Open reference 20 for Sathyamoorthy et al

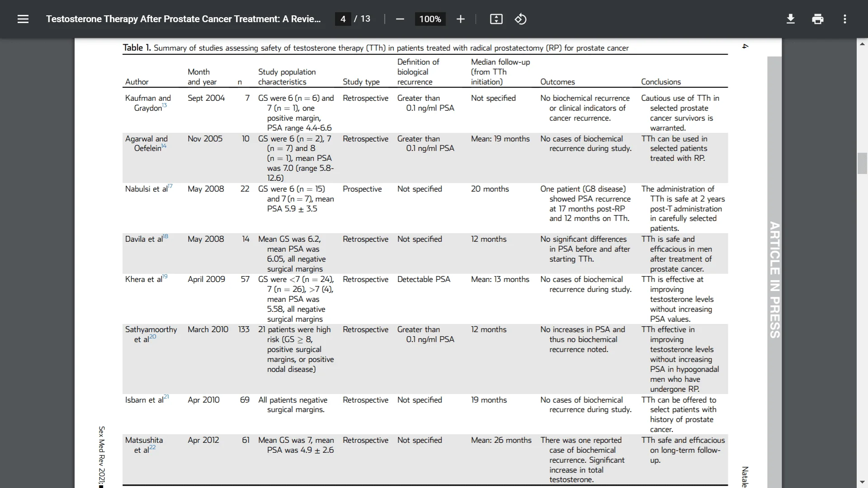click(x=153, y=337)
